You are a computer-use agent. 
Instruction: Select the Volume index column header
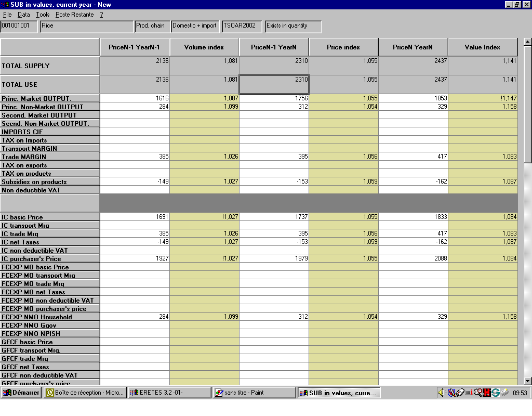click(204, 47)
